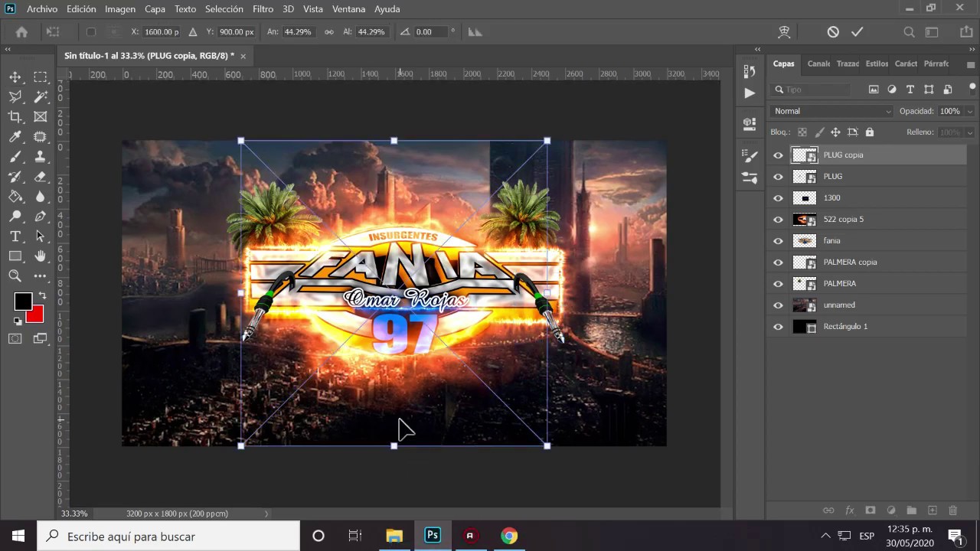Select the Move tool
The height and width of the screenshot is (551, 980).
click(15, 77)
